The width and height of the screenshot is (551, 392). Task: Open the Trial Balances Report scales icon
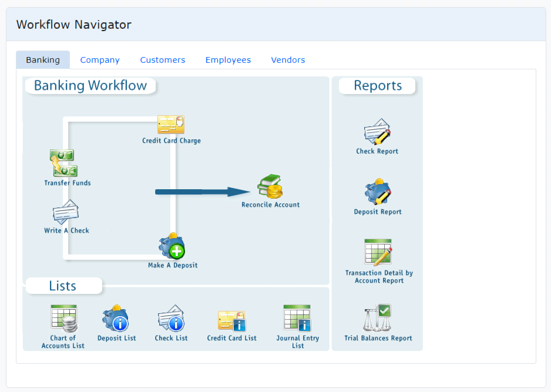(x=377, y=318)
